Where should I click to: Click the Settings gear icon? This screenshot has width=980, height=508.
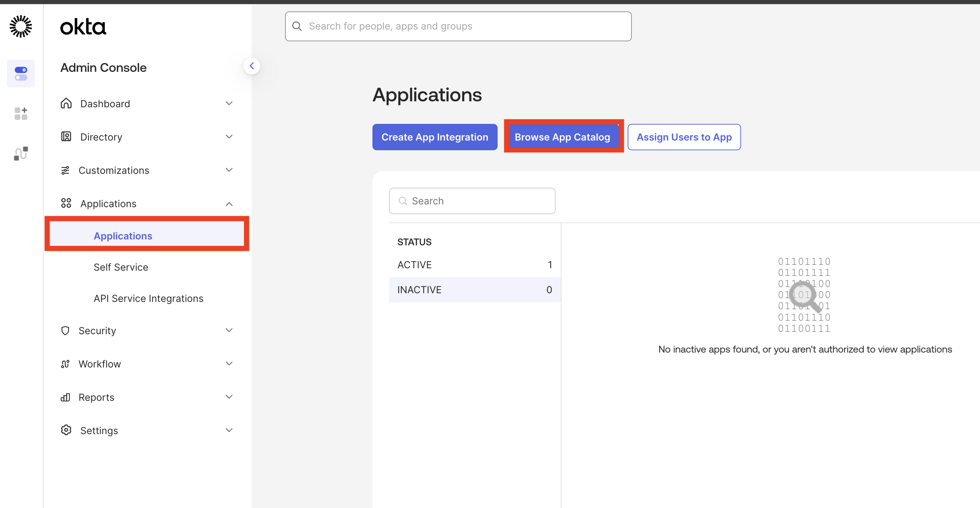66,430
